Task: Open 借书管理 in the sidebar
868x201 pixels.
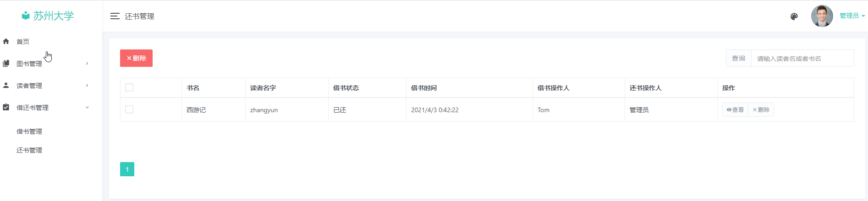Action: point(29,131)
